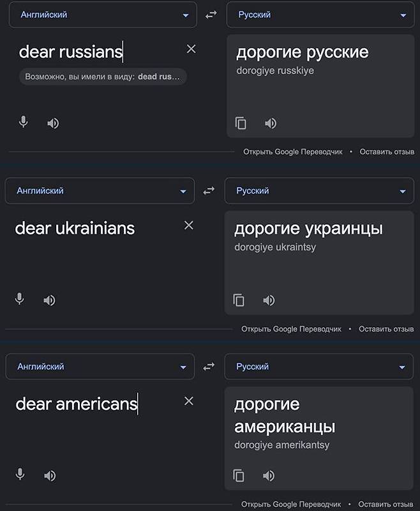Image resolution: width=420 pixels, height=511 pixels.
Task: Clear the "dear russians" input text
Action: coord(191,49)
